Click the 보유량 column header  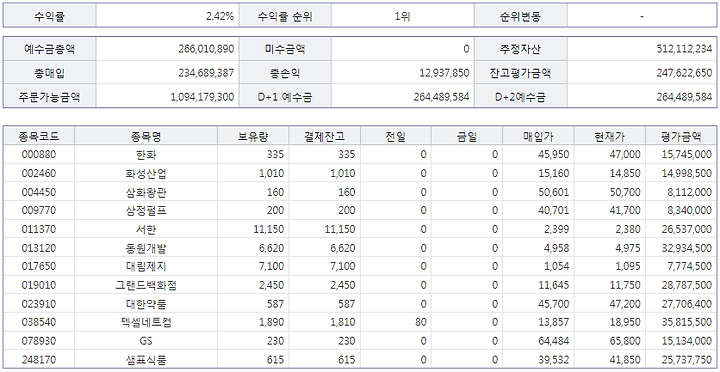pos(253,136)
